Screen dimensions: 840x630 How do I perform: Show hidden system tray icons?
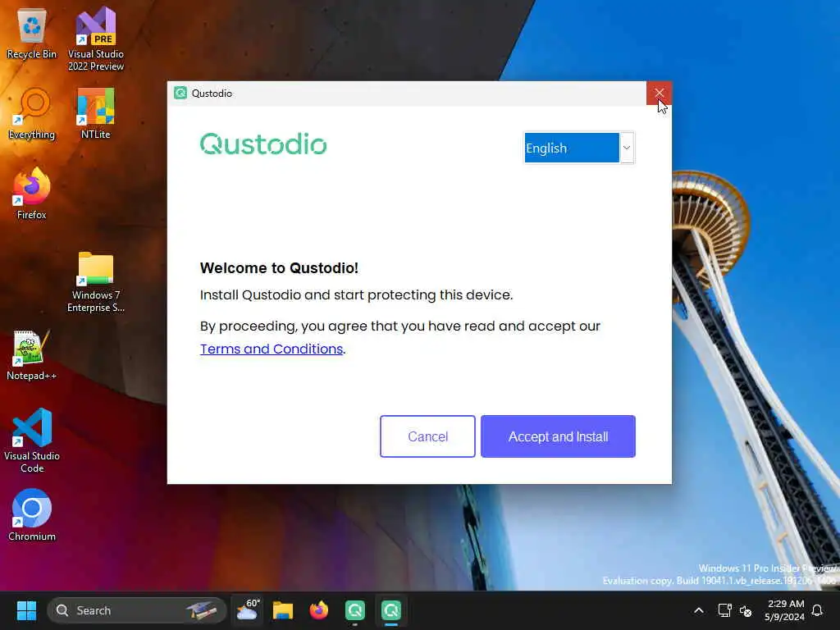(x=699, y=610)
